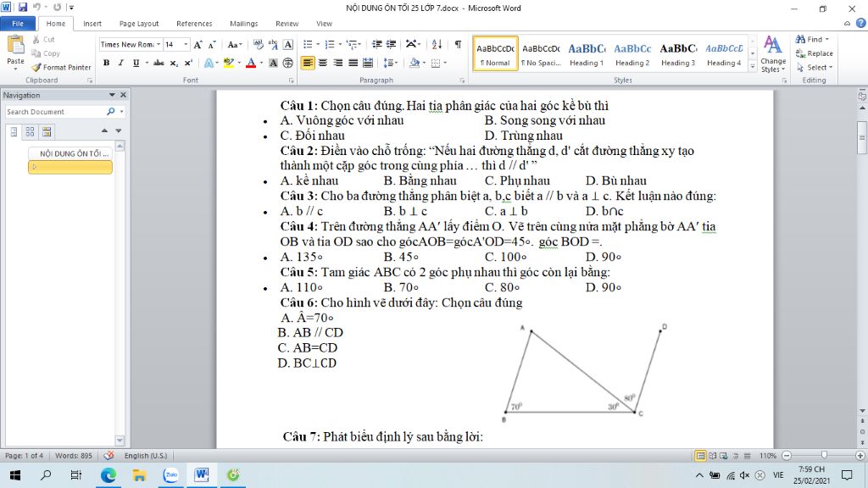Apply subscript formatting

(x=174, y=63)
